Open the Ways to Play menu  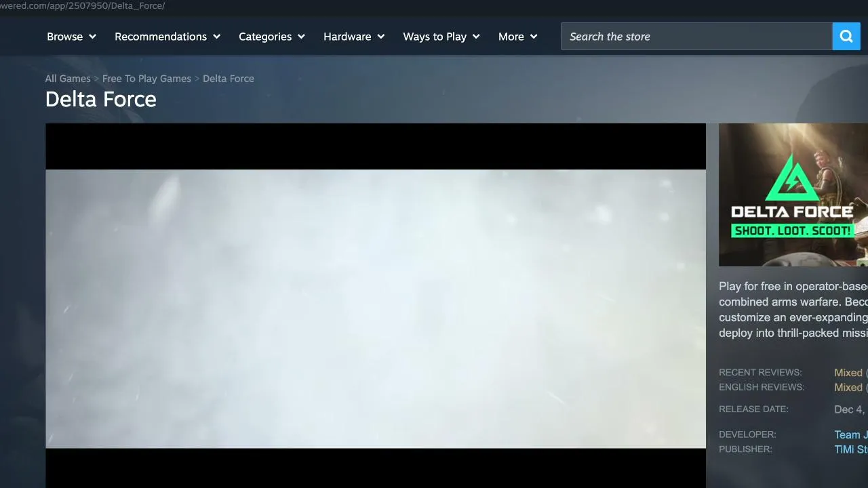point(441,37)
